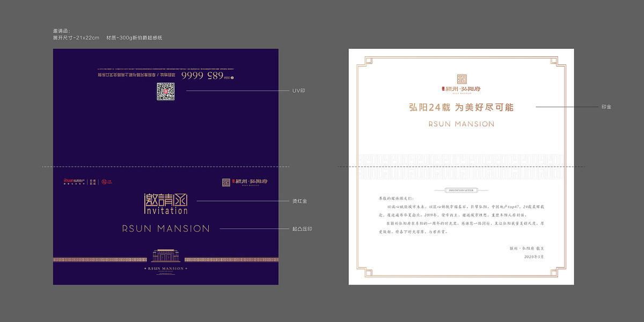644x322 pixels.
Task: Click the '烫红金' annotation label
Action: click(299, 201)
